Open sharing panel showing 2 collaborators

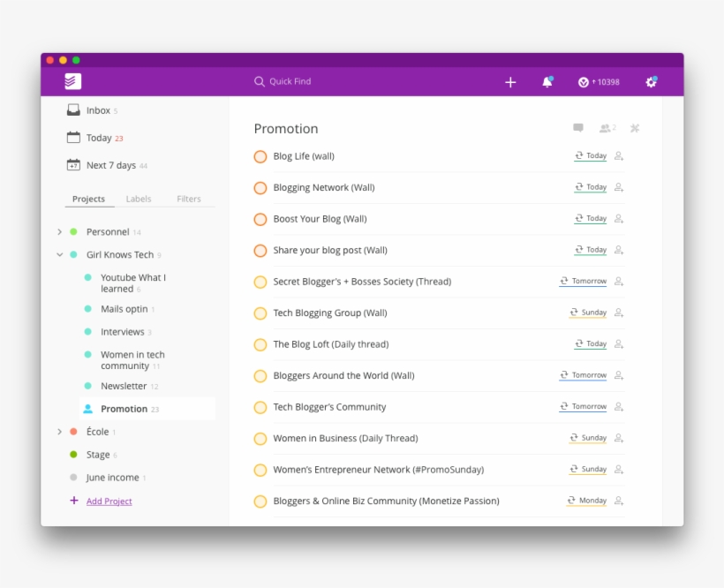coord(605,128)
